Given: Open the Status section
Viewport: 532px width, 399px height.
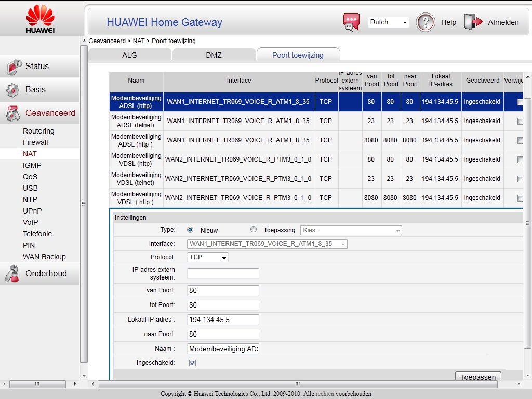Looking at the screenshot, I should pos(39,66).
